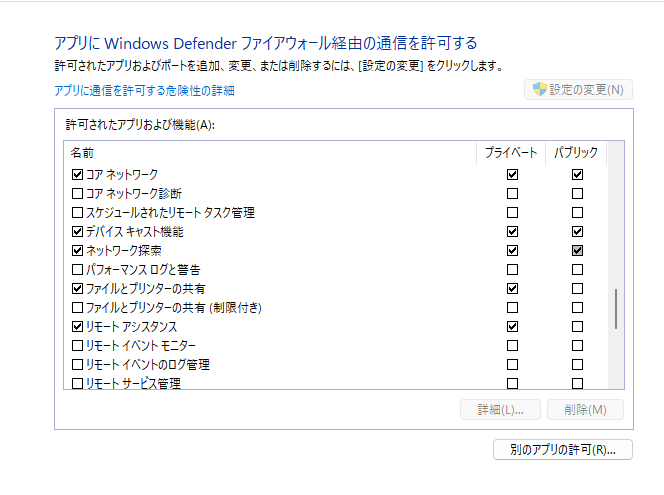Screen dimensions: 664x495
Task: Click the 詳細(L)... button
Action: pyautogui.click(x=500, y=410)
